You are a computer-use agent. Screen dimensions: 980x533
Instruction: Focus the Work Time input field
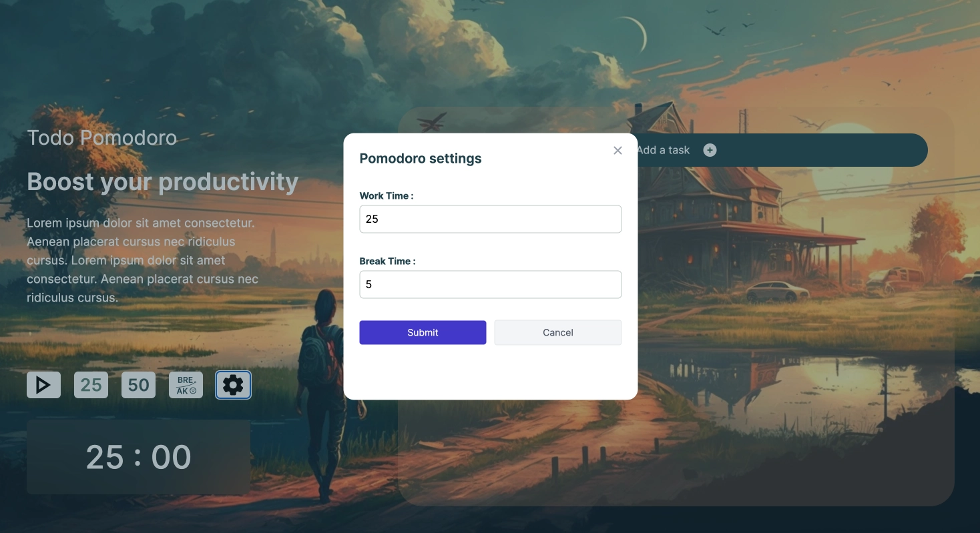pyautogui.click(x=491, y=219)
